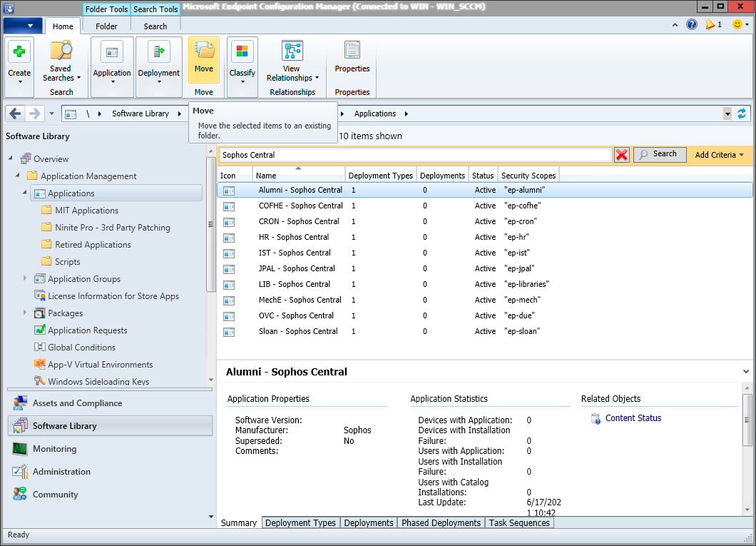756x546 pixels.
Task: Select the Software Library workspace
Action: (x=110, y=426)
